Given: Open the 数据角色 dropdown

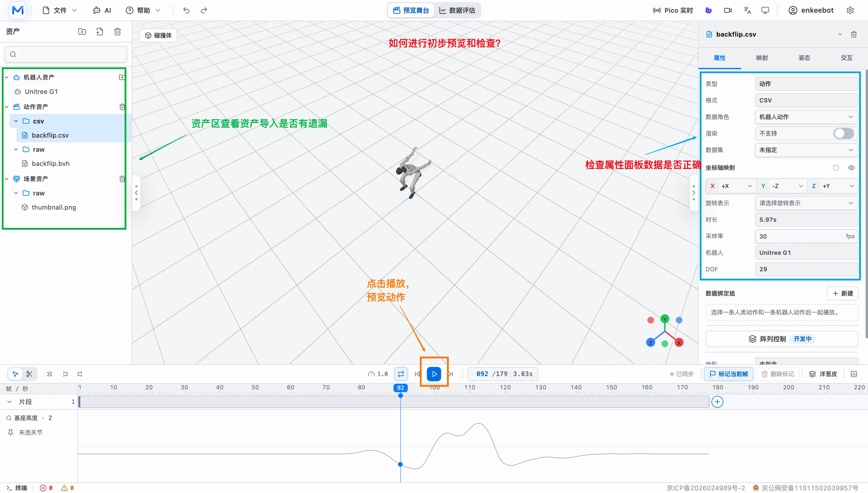Looking at the screenshot, I should point(806,117).
